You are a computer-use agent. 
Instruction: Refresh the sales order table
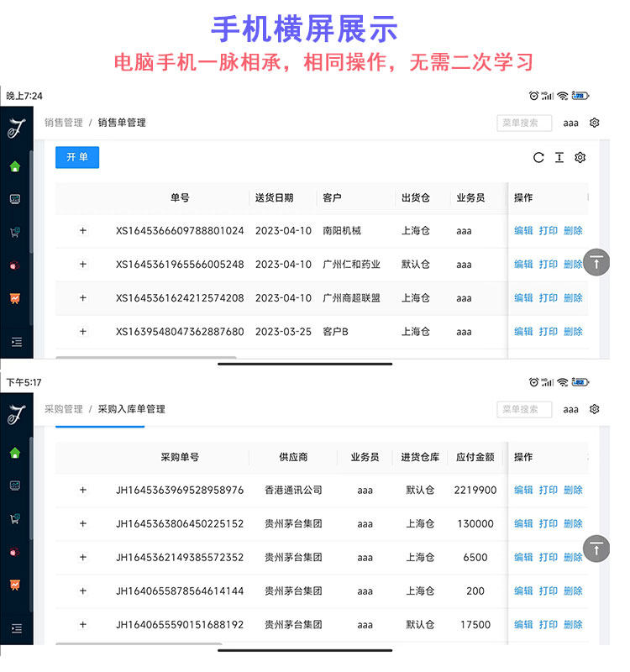coord(538,158)
